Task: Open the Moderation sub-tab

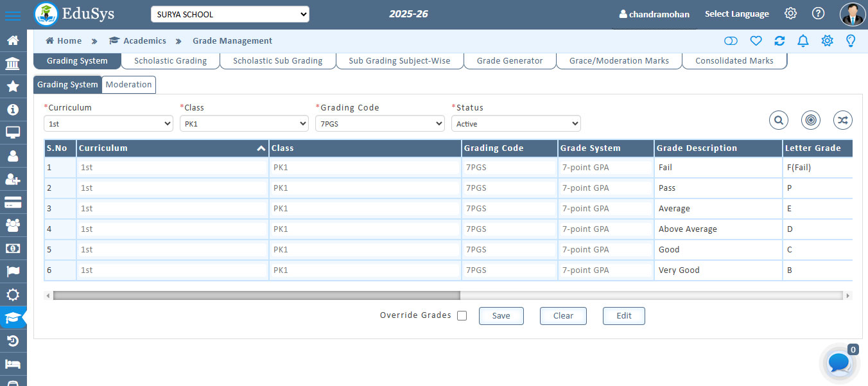Action: click(x=128, y=85)
